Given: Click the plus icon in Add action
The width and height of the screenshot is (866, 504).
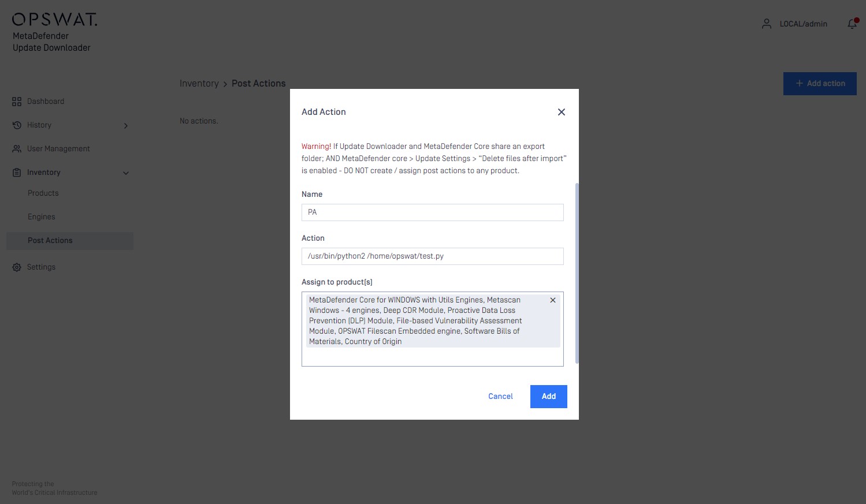Looking at the screenshot, I should [x=800, y=84].
